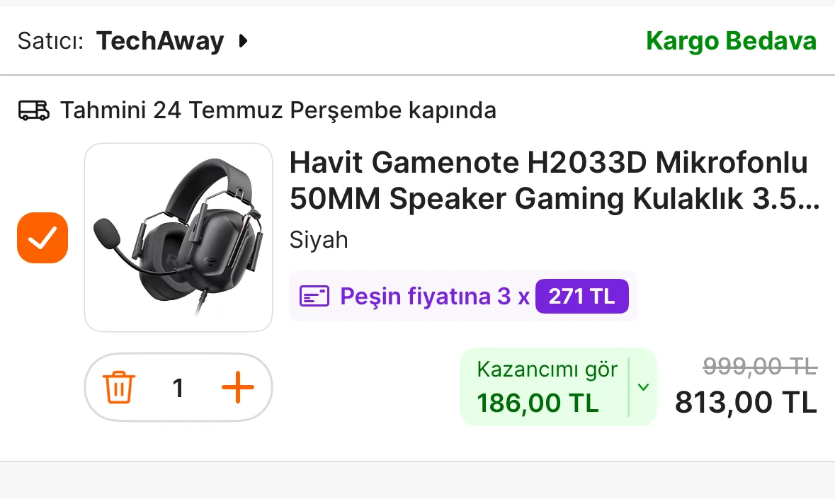Open TechAway seller page
This screenshot has height=504, width=835.
[160, 41]
